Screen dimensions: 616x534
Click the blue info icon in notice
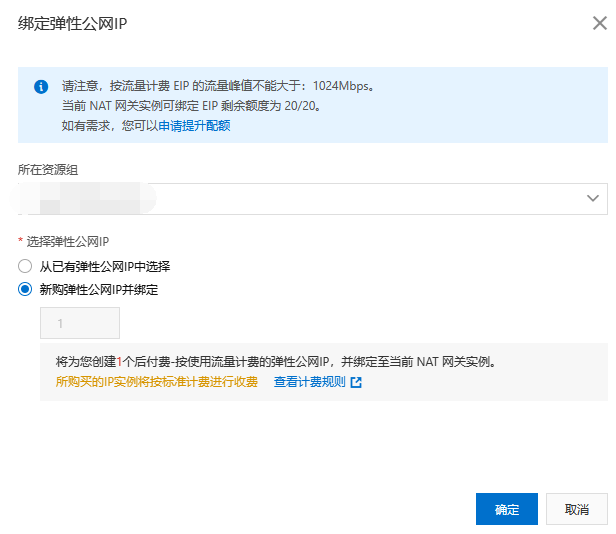[x=41, y=87]
